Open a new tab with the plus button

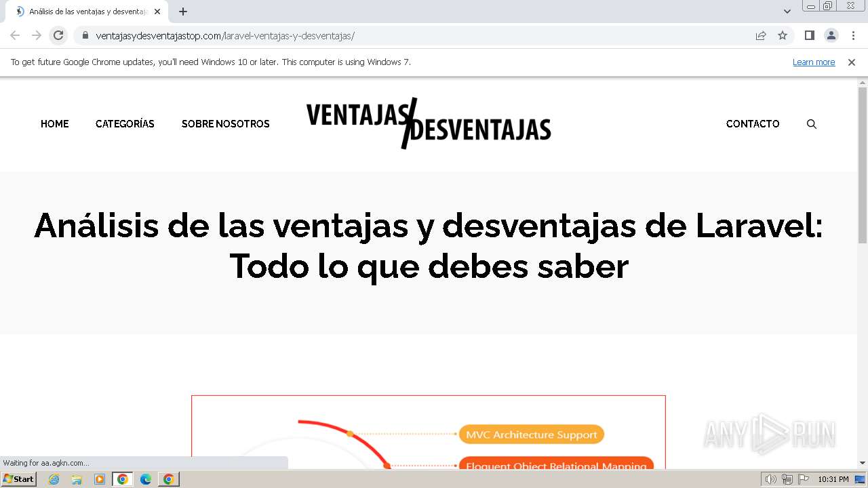183,12
